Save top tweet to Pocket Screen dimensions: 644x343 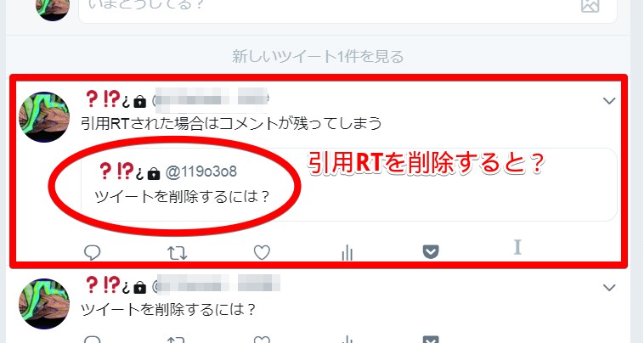tap(431, 251)
